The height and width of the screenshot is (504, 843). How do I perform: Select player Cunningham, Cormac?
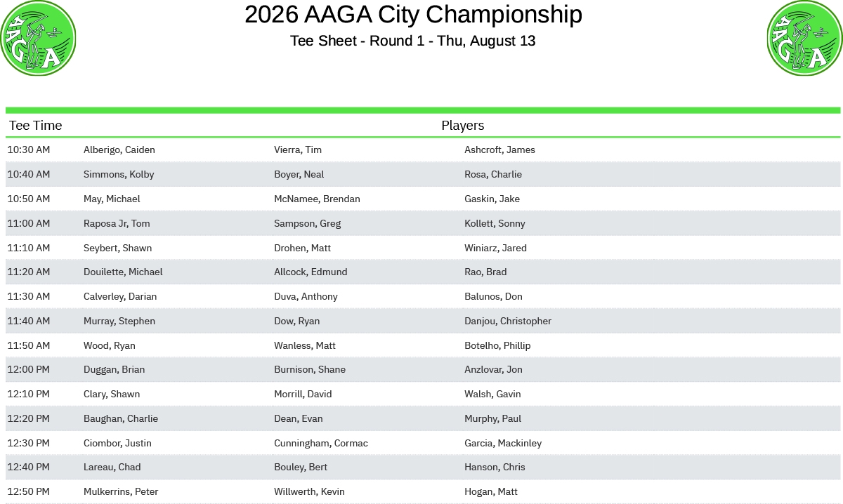[321, 443]
